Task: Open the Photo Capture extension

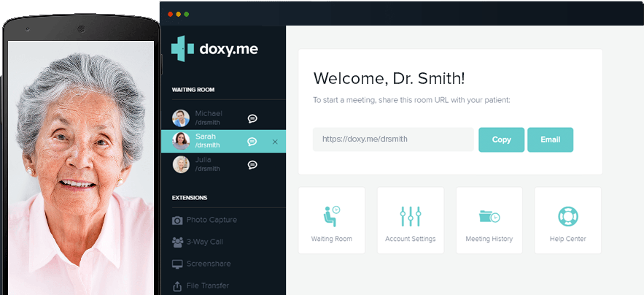Action: tap(204, 220)
